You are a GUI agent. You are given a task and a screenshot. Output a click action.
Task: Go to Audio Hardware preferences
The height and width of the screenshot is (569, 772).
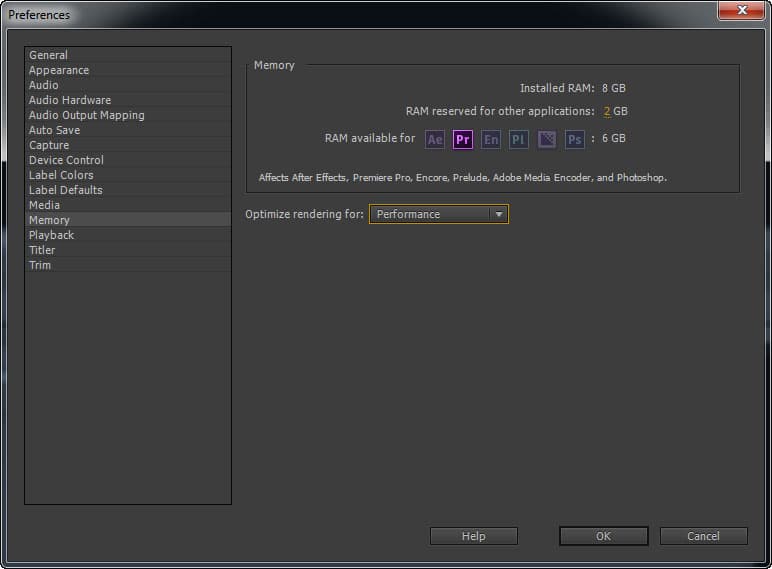[128, 100]
